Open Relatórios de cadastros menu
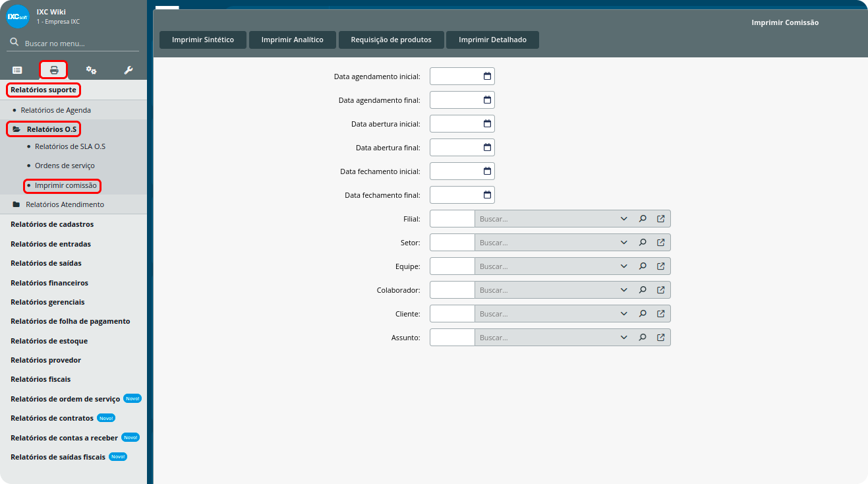 pos(52,224)
